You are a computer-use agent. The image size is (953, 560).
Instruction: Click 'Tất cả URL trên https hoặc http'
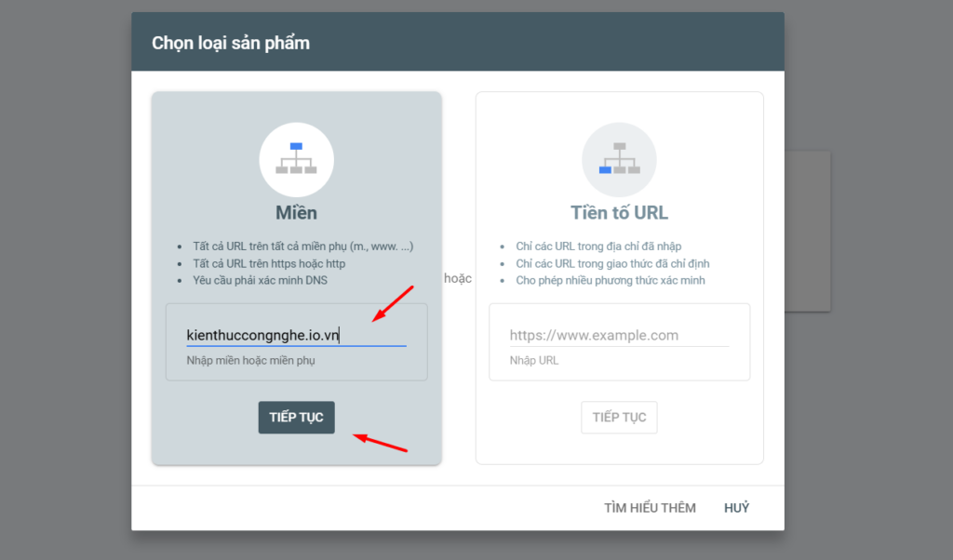[269, 263]
